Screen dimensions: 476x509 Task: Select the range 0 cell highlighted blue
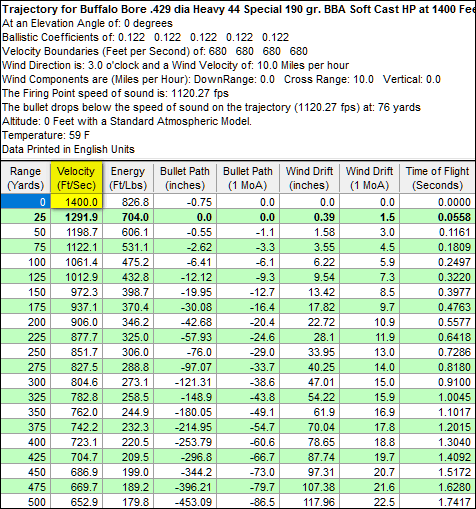click(26, 202)
